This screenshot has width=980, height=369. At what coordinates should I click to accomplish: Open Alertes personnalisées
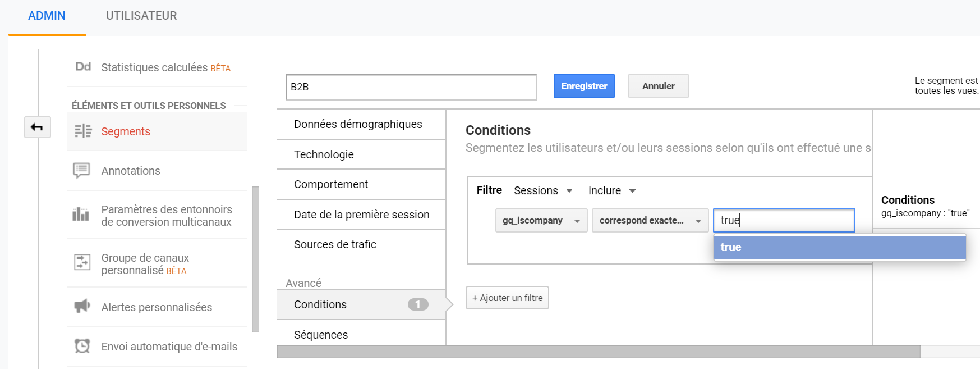tap(157, 307)
